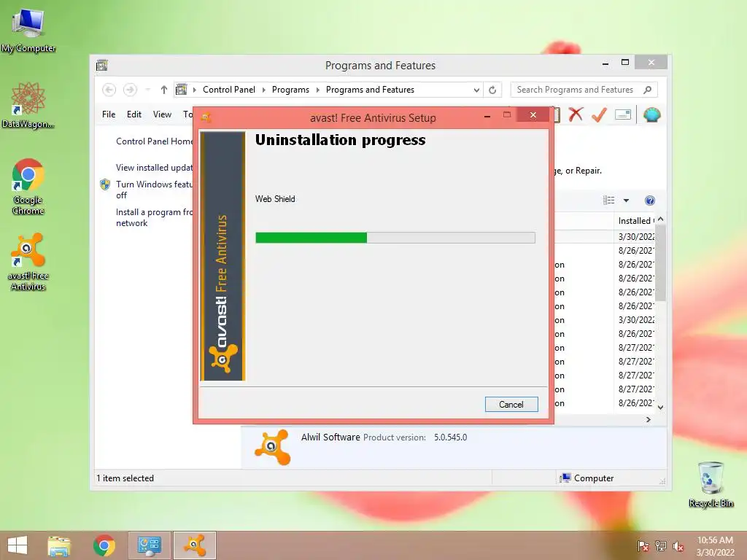Switch to avast Setup taskbar item
The width and height of the screenshot is (747, 560).
click(x=194, y=545)
